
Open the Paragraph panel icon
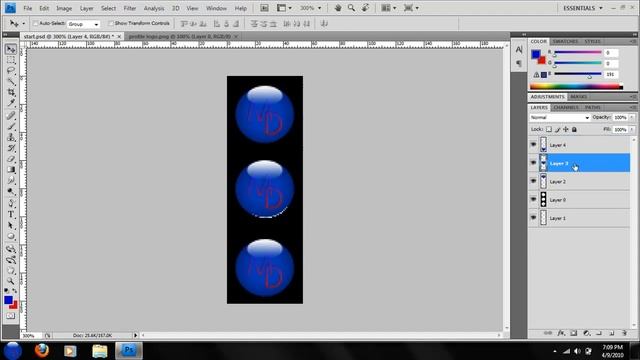pyautogui.click(x=519, y=63)
